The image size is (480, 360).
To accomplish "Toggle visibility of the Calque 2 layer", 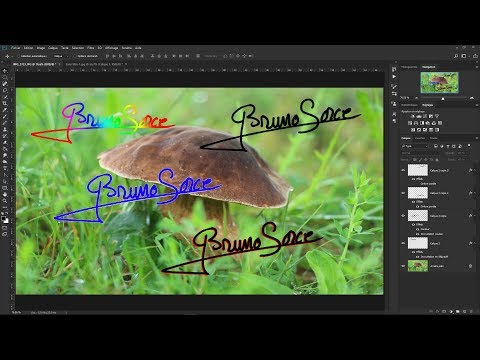I will click(403, 243).
